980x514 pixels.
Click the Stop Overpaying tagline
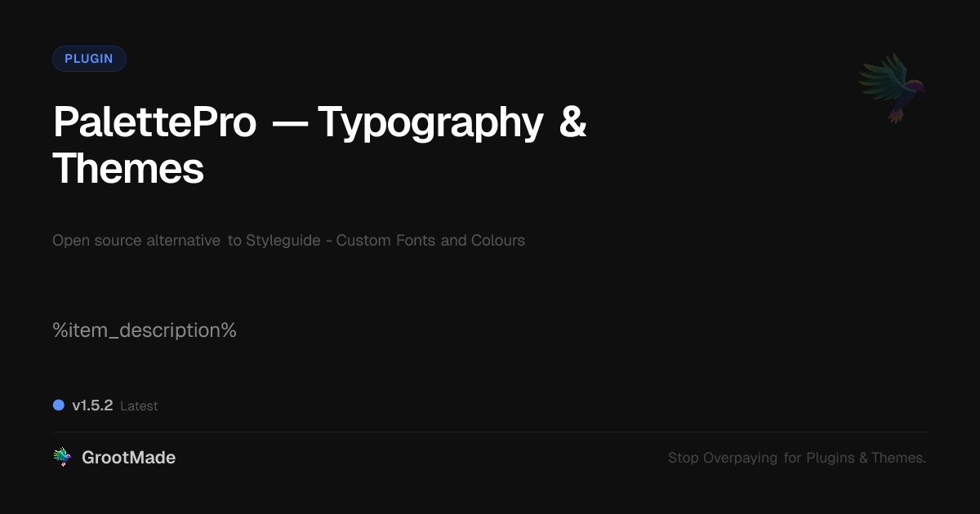[x=796, y=458]
